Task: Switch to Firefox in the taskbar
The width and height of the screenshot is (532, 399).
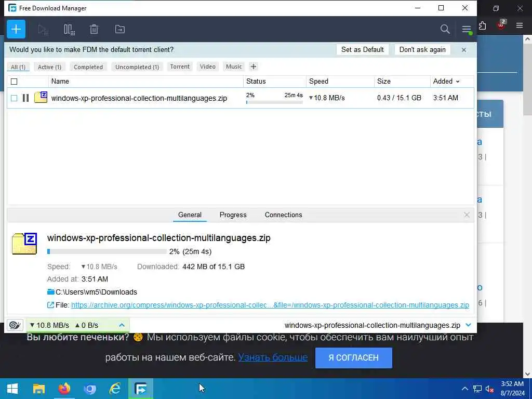Action: pos(64,389)
